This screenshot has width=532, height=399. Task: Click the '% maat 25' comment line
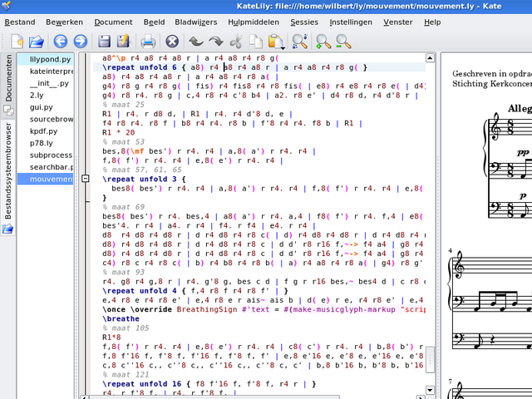tap(124, 105)
